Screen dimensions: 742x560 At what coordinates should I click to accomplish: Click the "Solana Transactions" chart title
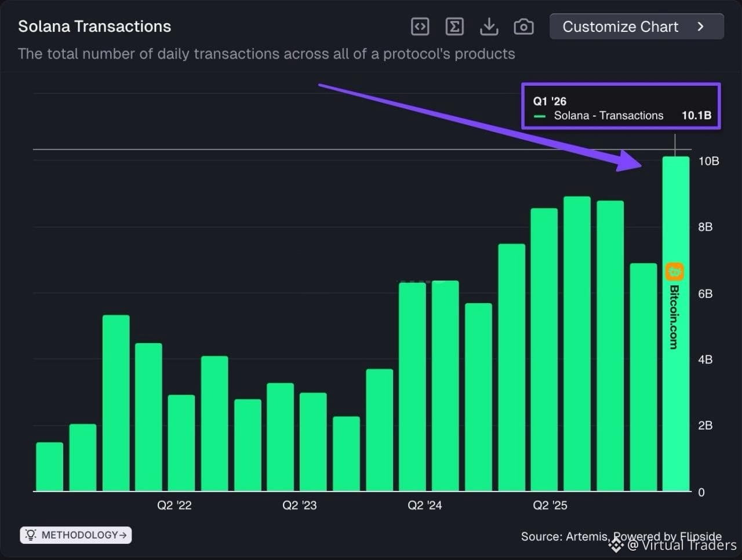[x=94, y=27]
